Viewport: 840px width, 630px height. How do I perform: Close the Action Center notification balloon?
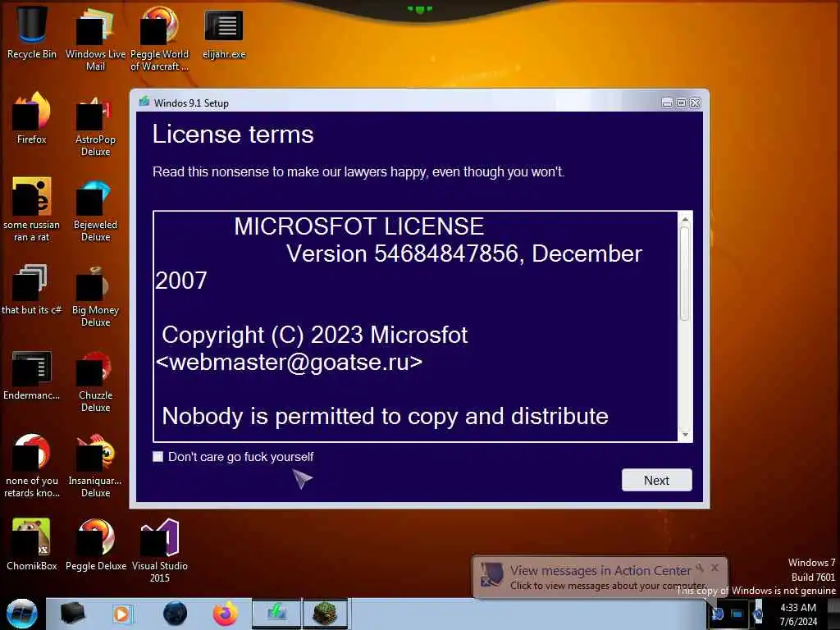(x=714, y=568)
